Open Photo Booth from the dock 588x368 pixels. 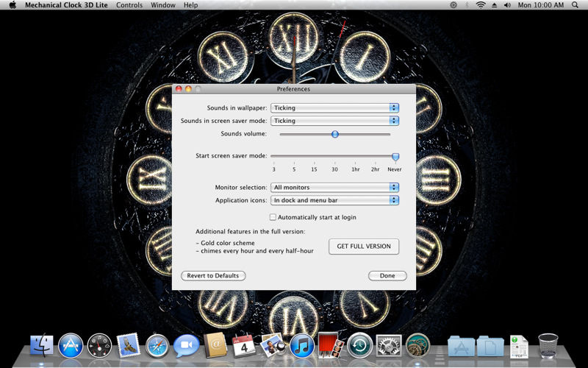[331, 345]
